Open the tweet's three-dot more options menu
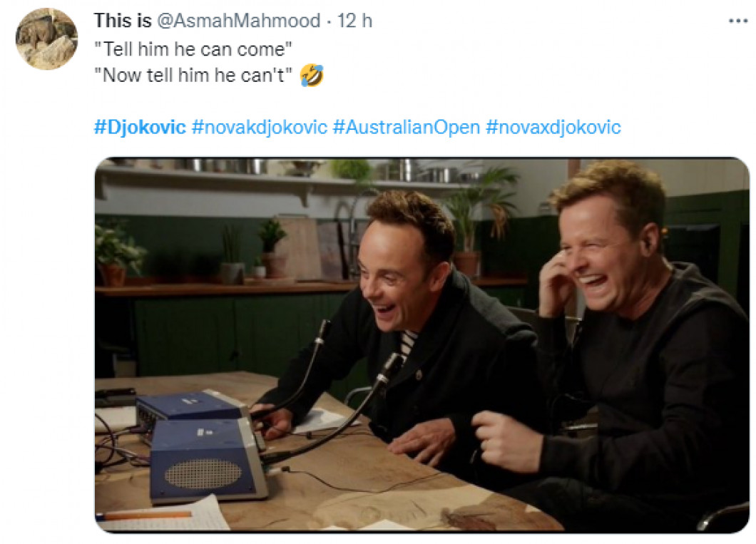The height and width of the screenshot is (544, 756). pyautogui.click(x=737, y=21)
